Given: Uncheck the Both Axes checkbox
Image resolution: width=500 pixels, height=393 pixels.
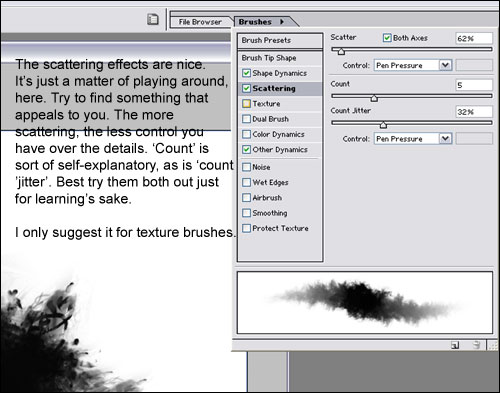Looking at the screenshot, I should [x=387, y=38].
